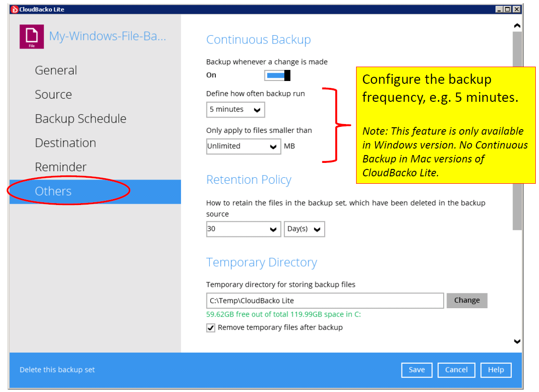Open the Unlimited file size dropdown
The width and height of the screenshot is (539, 392).
coord(244,146)
